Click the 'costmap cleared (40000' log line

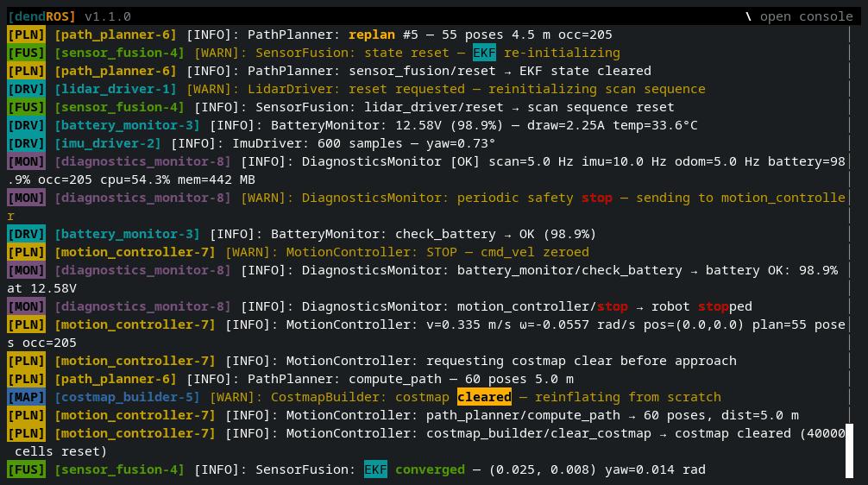coord(428,443)
